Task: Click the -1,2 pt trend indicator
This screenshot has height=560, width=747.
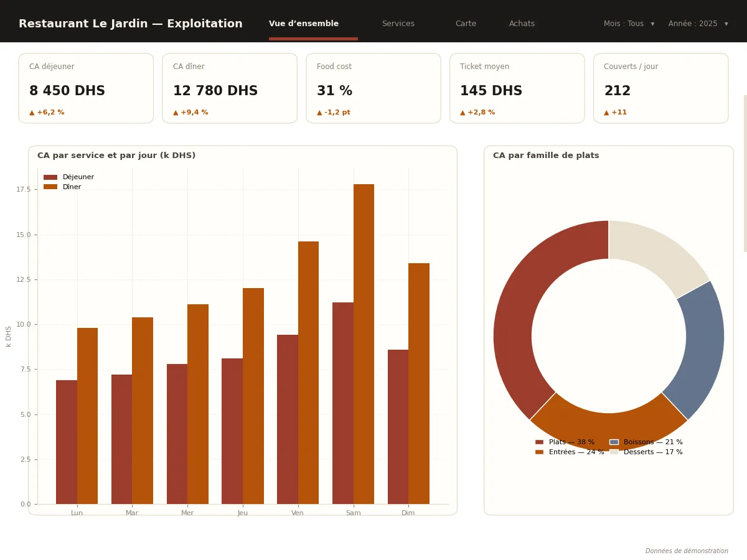Action: [x=334, y=113]
